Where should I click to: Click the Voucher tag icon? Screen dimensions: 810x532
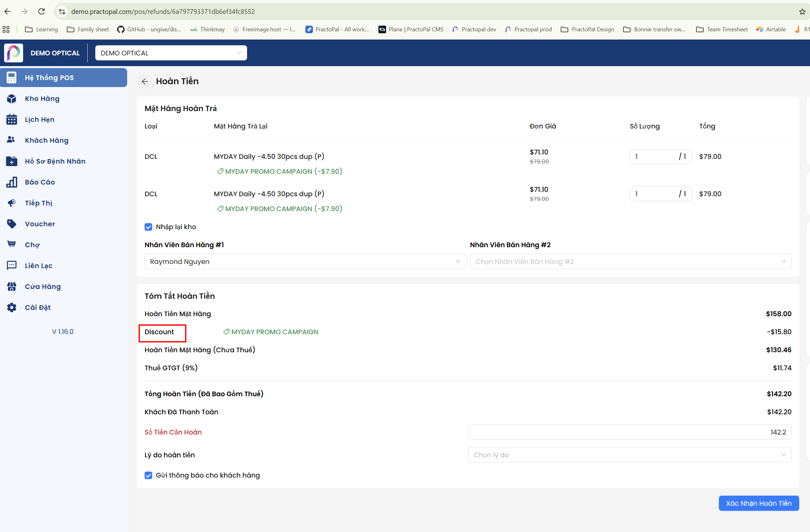[x=12, y=224]
